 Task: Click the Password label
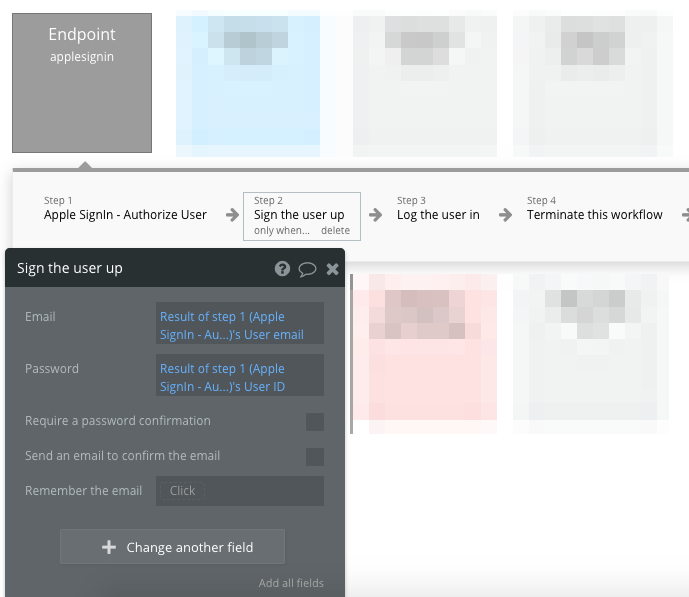pyautogui.click(x=52, y=369)
